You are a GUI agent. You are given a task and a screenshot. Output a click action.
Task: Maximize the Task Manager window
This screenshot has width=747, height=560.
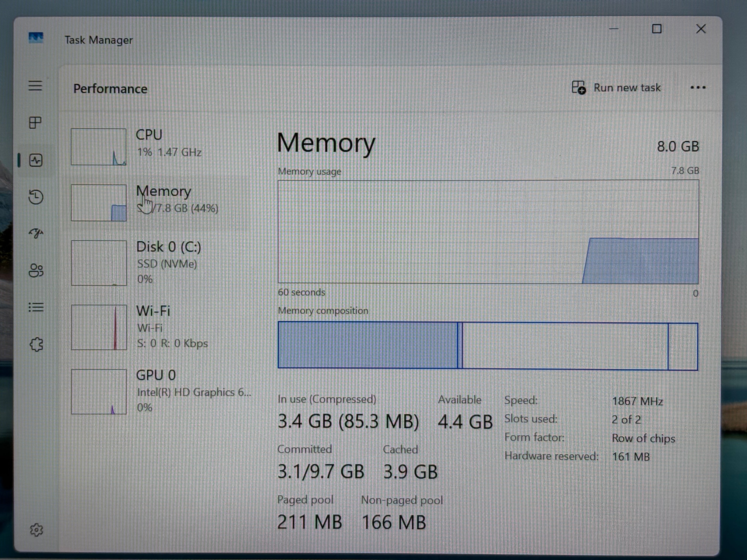coord(657,29)
